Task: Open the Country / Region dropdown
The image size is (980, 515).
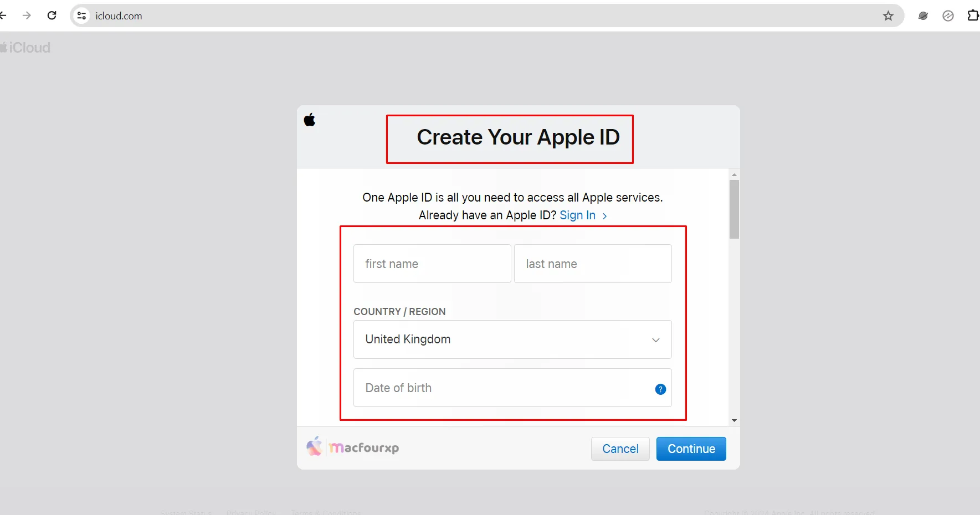Action: pyautogui.click(x=512, y=339)
